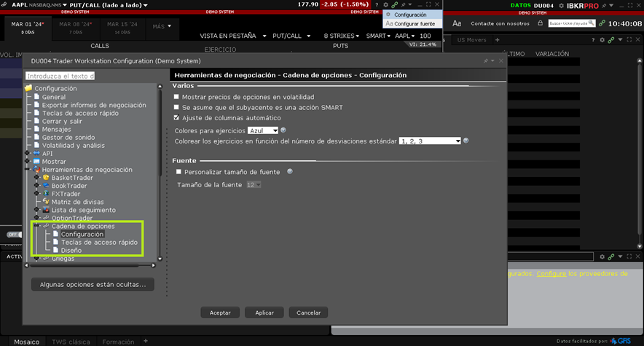Click the BookTrader icon in the tree

tap(46, 186)
